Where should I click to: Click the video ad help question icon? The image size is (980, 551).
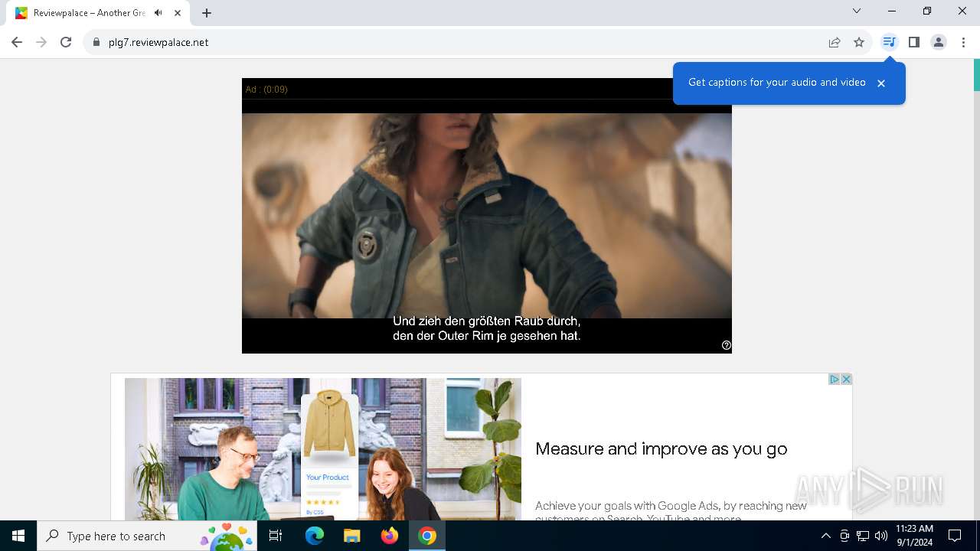(x=727, y=345)
